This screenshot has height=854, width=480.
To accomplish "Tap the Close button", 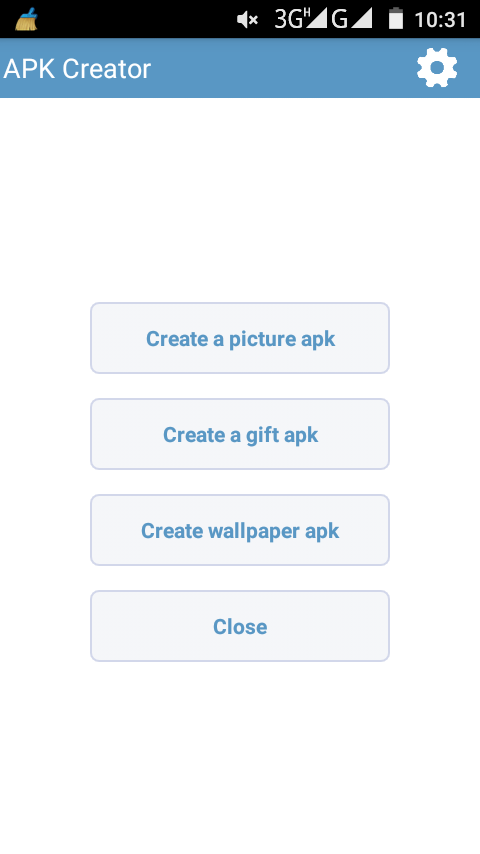I will coord(240,626).
